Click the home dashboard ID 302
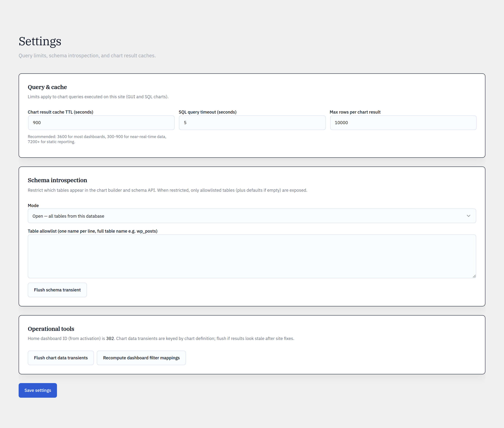Image resolution: width=504 pixels, height=428 pixels. [110, 339]
